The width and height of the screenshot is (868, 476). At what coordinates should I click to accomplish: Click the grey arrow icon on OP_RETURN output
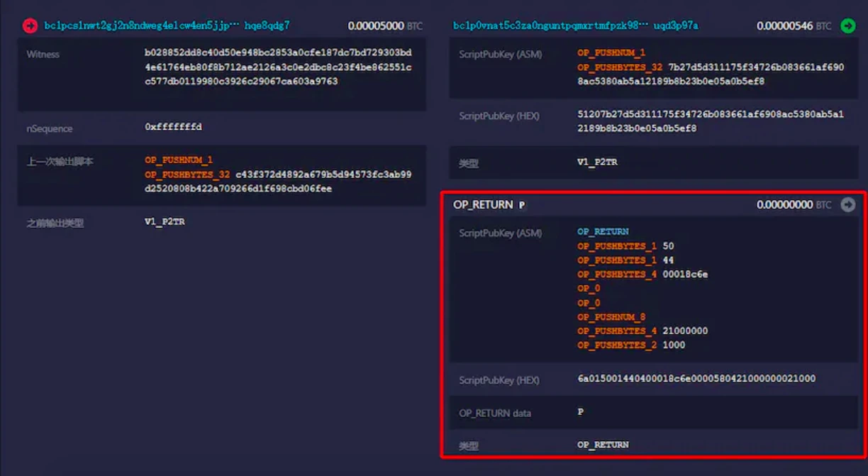847,205
